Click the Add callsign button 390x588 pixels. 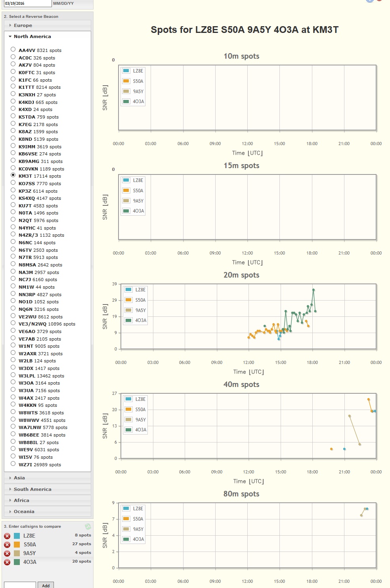coord(46,585)
